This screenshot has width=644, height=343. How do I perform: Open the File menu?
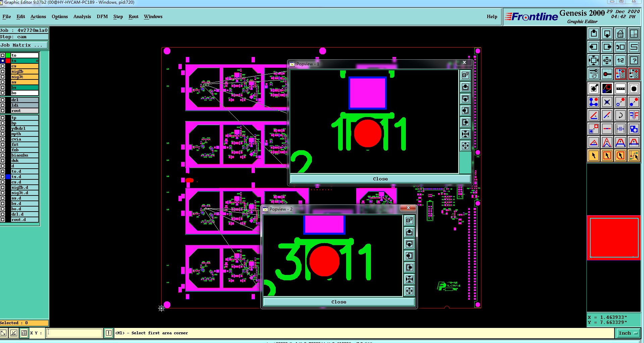click(x=7, y=16)
